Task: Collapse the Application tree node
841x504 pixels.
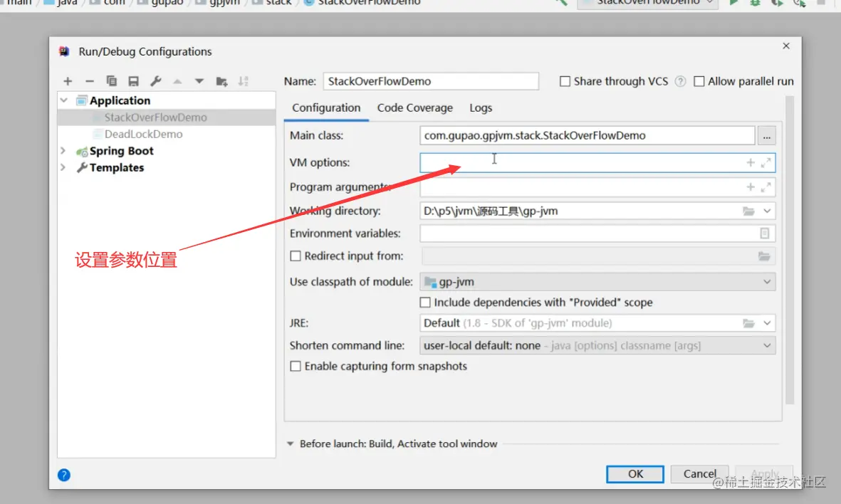Action: click(64, 100)
